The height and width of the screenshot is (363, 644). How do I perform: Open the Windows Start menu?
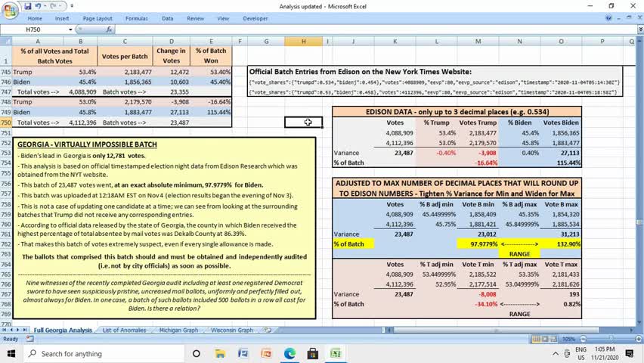coord(11,353)
